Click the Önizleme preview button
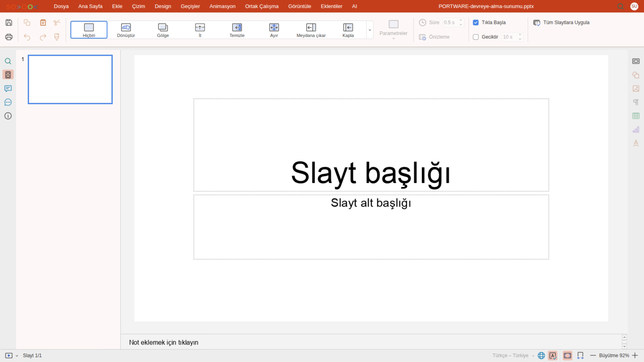 click(x=434, y=37)
